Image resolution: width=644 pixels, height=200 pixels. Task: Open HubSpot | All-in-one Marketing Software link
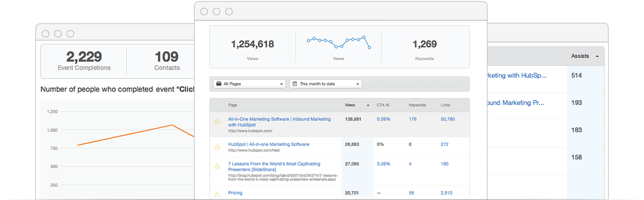[x=268, y=144]
